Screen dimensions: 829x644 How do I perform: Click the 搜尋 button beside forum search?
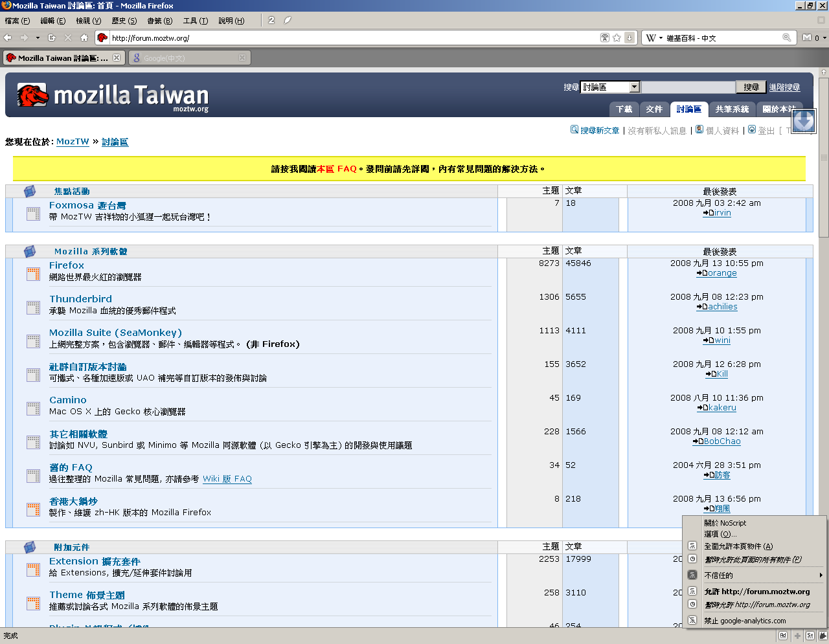point(751,87)
